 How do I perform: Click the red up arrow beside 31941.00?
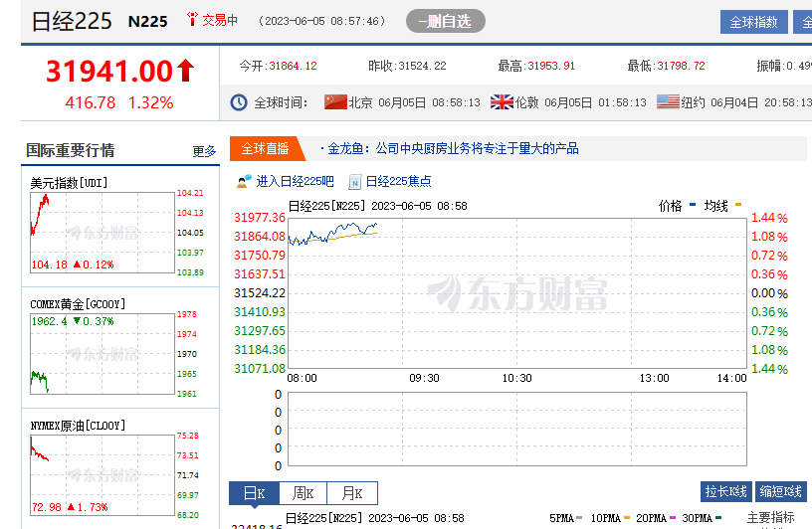pyautogui.click(x=185, y=71)
